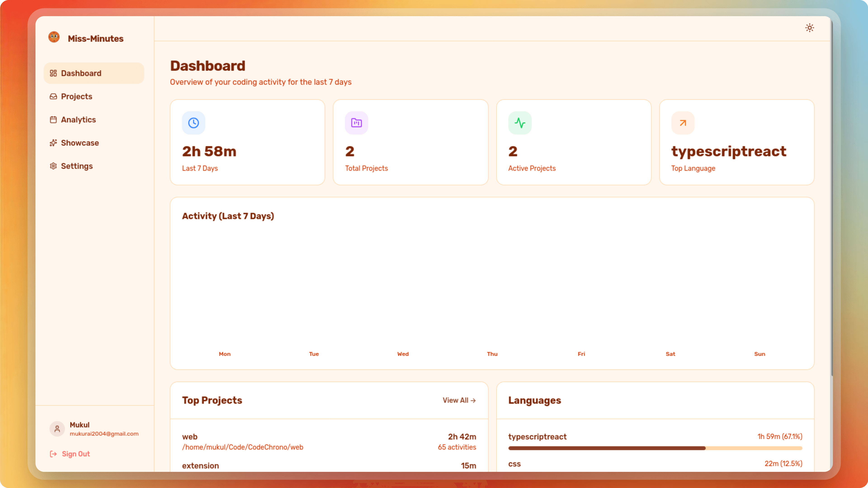
Task: Click the Miss-Minutes logo avatar
Action: 54,37
